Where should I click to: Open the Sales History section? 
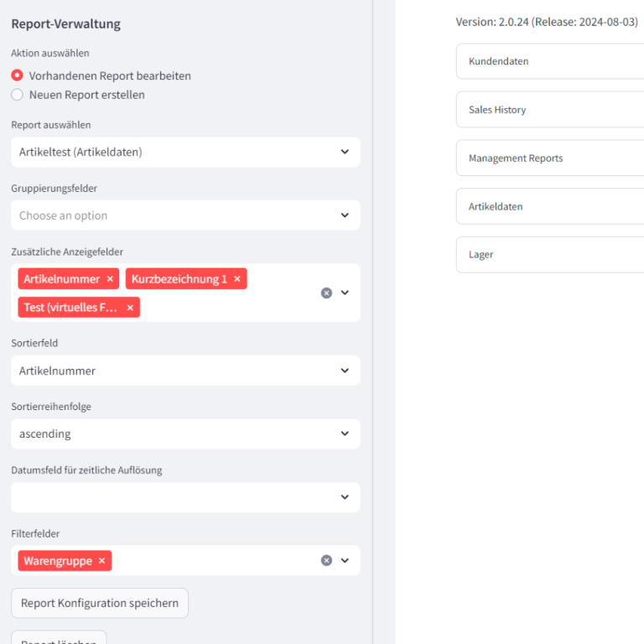pyautogui.click(x=550, y=110)
